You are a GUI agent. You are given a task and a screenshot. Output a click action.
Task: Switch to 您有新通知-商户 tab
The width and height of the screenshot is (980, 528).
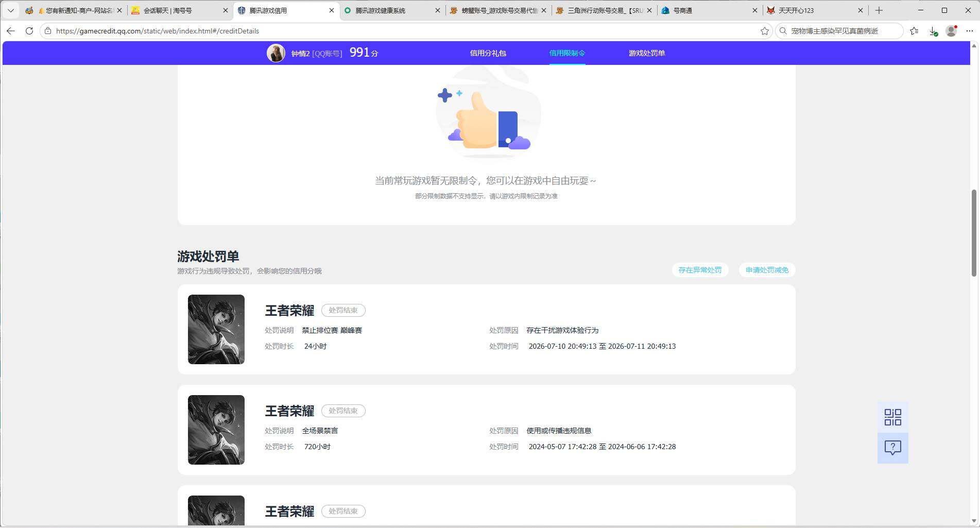[74, 10]
